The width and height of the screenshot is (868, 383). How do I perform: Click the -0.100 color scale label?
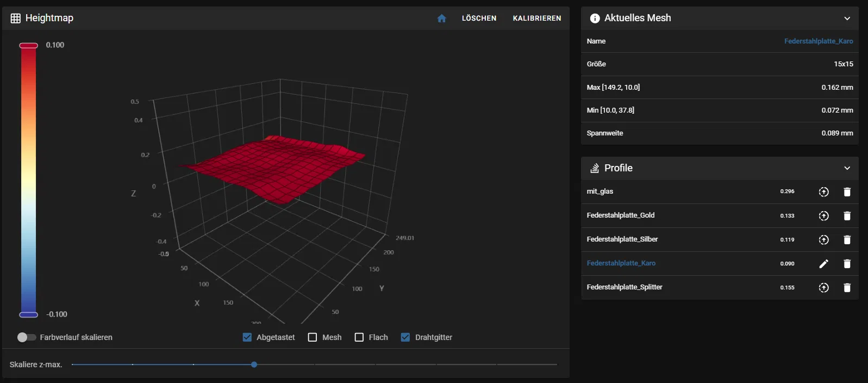57,314
